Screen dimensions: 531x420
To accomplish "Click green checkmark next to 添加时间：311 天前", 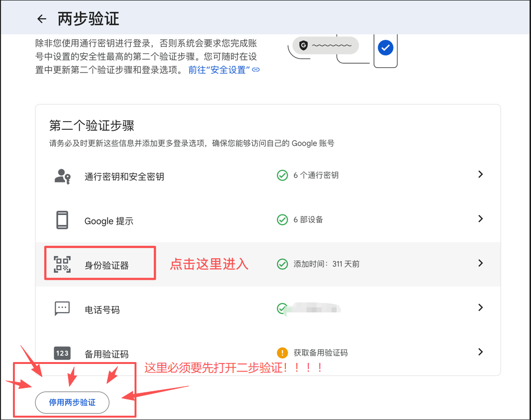I will (x=282, y=264).
